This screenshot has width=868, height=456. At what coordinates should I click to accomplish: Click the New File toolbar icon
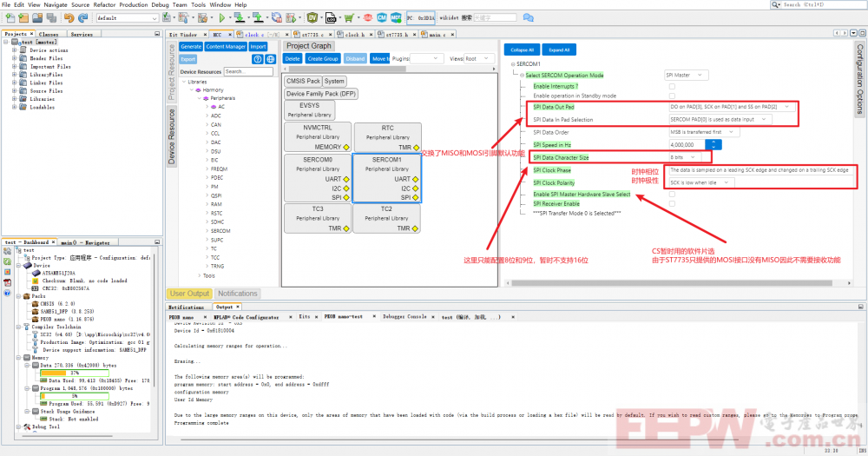point(10,17)
